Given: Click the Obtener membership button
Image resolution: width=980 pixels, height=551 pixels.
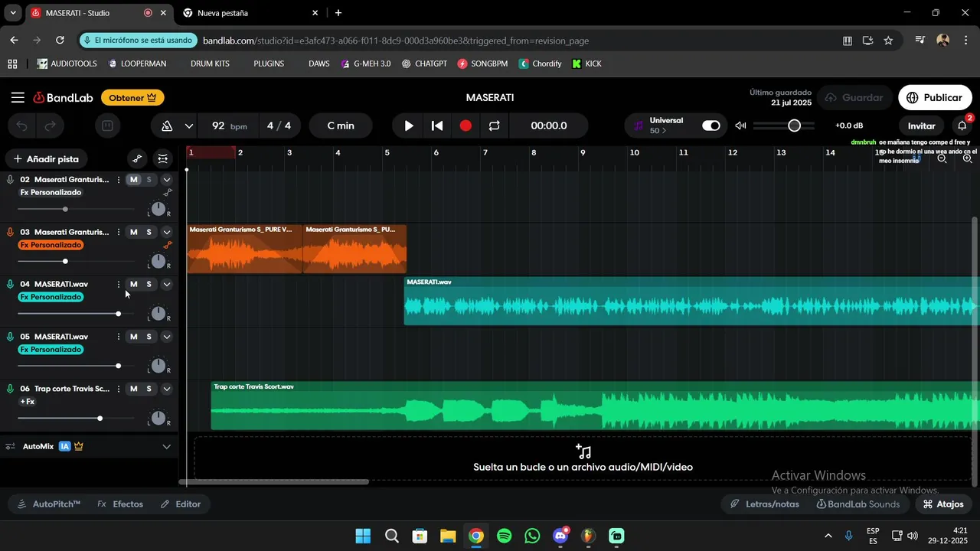Looking at the screenshot, I should point(132,98).
